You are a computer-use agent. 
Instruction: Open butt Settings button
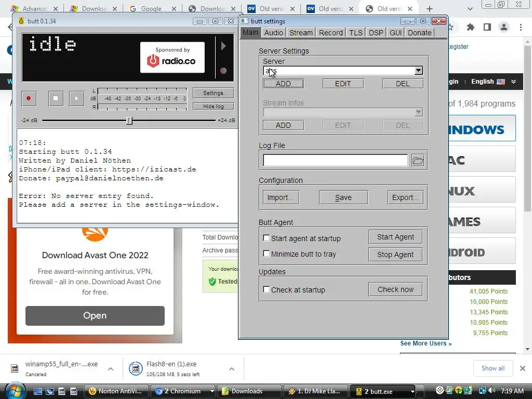pyautogui.click(x=214, y=93)
